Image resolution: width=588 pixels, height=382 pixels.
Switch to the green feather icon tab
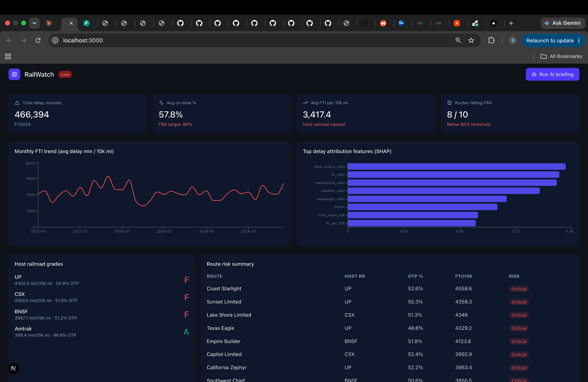pos(86,23)
